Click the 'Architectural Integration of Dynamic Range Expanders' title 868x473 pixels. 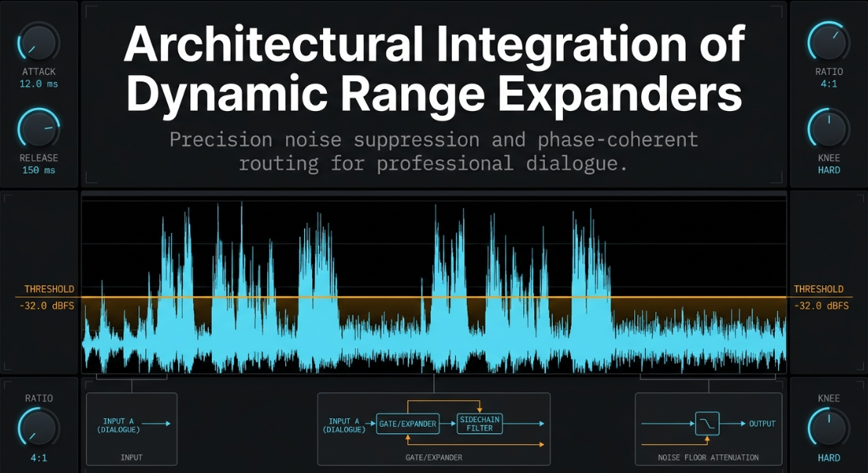pyautogui.click(x=434, y=69)
